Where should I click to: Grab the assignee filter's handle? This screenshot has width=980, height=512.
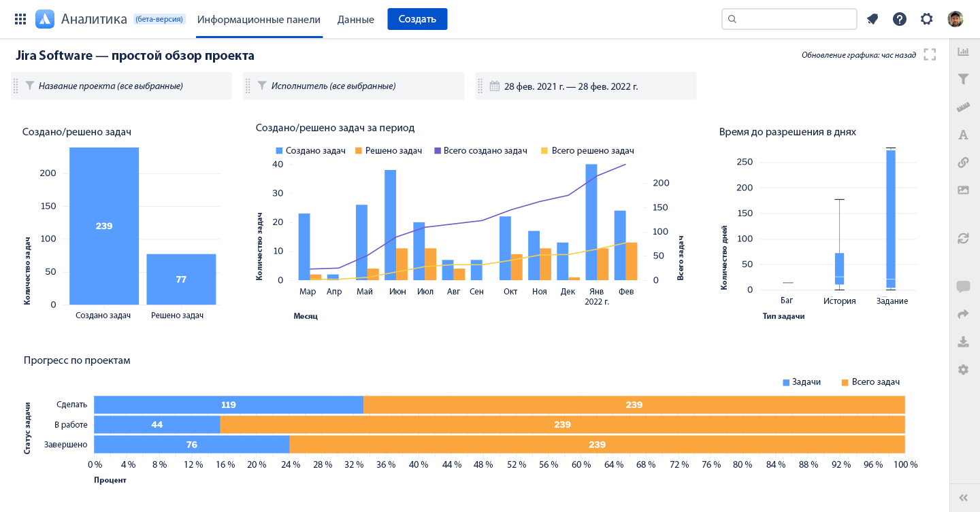[x=248, y=86]
